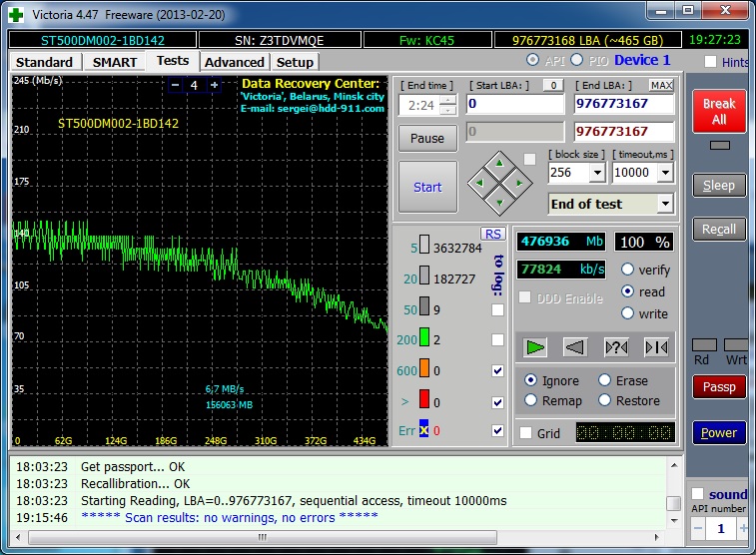Switch to the Tests tab
756x555 pixels.
pyautogui.click(x=172, y=61)
